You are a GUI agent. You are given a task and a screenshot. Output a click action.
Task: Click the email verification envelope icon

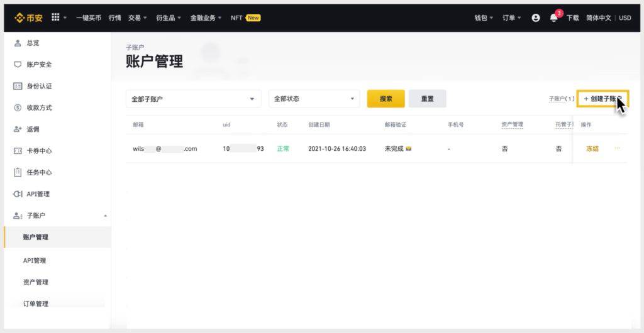[x=409, y=149]
